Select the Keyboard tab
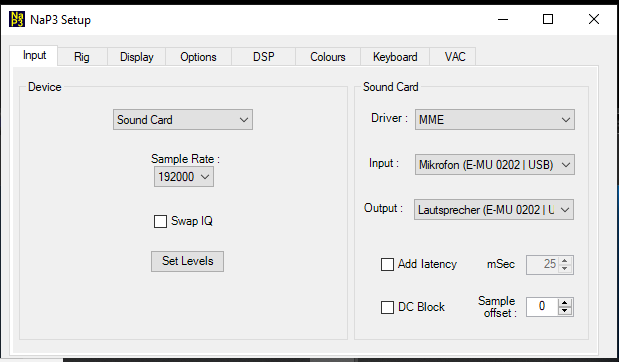Image resolution: width=619 pixels, height=362 pixels. coord(395,57)
